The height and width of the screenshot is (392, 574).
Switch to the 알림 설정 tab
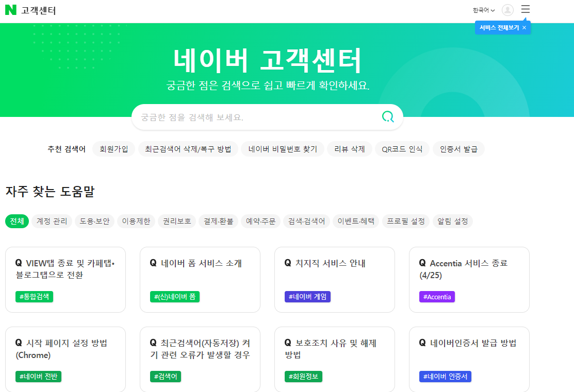tap(453, 221)
